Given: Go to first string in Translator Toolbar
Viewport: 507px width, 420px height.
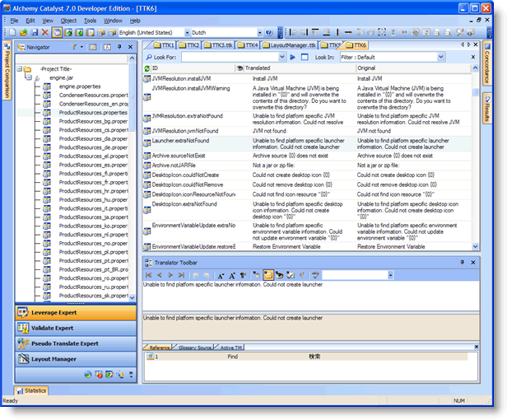Looking at the screenshot, I should [148, 275].
